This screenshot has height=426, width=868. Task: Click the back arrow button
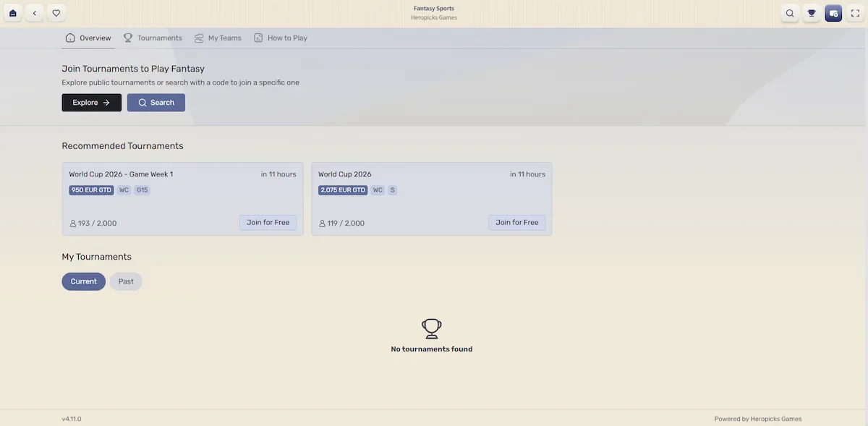coord(35,13)
